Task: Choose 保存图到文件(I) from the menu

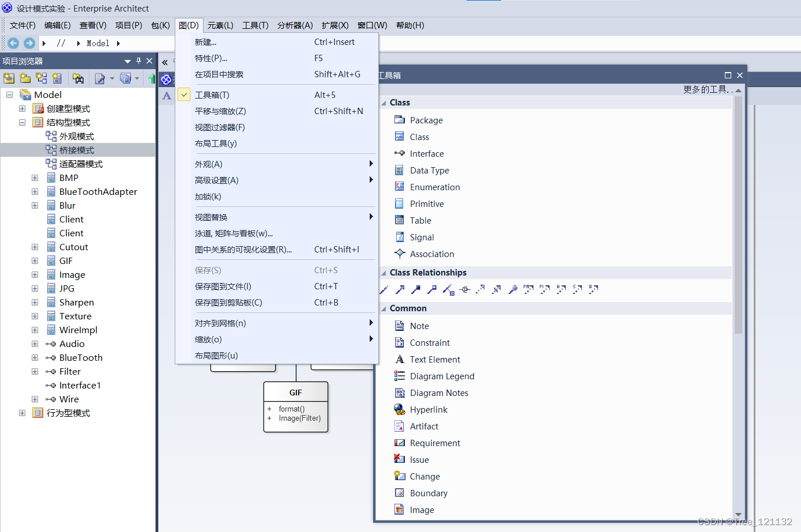Action: pos(223,286)
